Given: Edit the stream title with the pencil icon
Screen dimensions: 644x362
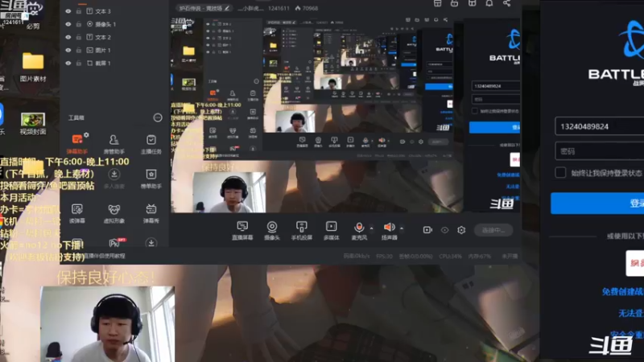Looking at the screenshot, I should tap(227, 8).
